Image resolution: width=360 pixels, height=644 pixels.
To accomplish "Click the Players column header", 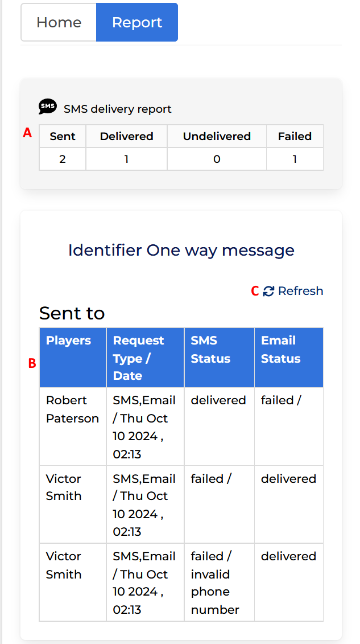I will pos(73,358).
